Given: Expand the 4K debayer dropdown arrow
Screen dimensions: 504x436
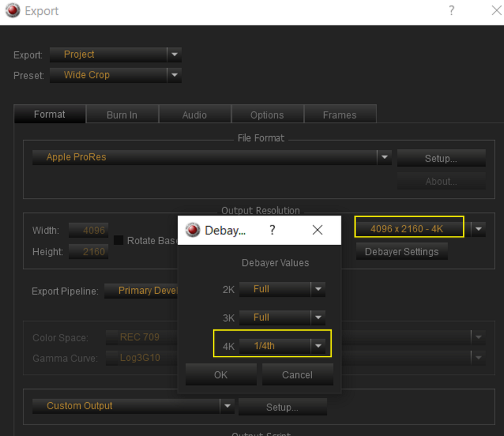Looking at the screenshot, I should click(x=318, y=346).
